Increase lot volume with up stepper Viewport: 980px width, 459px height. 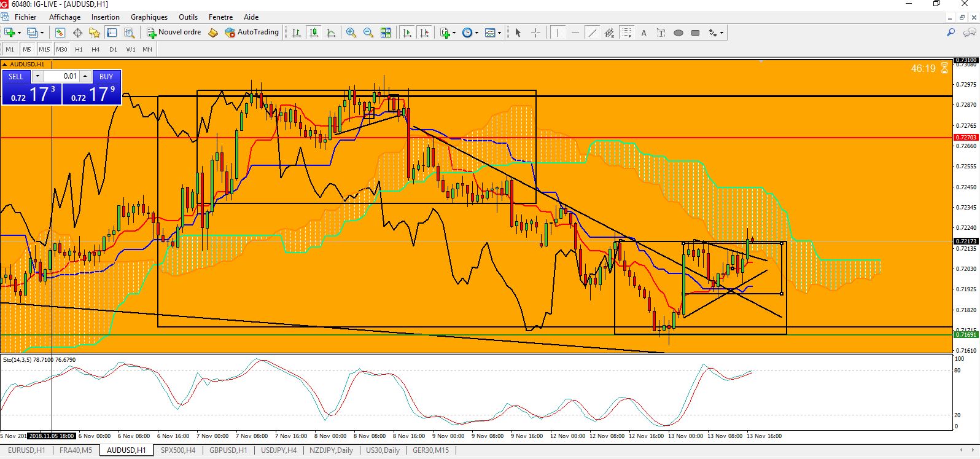coord(85,76)
